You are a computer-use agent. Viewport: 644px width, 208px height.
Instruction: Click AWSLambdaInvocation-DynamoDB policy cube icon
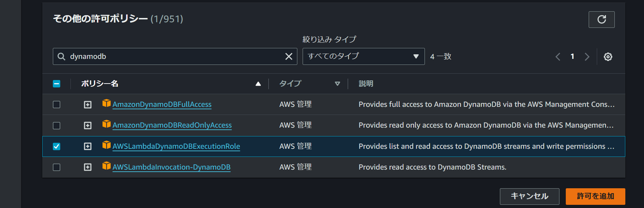[106, 166]
